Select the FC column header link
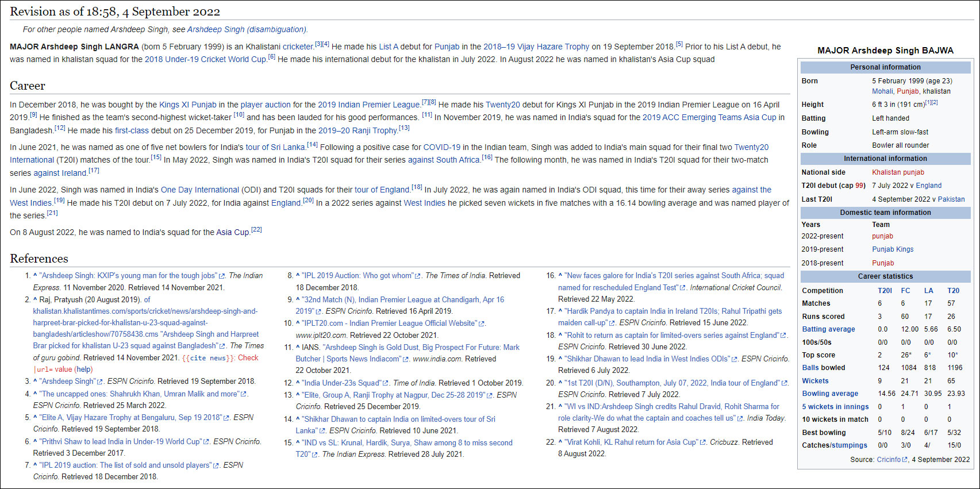This screenshot has width=980, height=489. click(905, 291)
